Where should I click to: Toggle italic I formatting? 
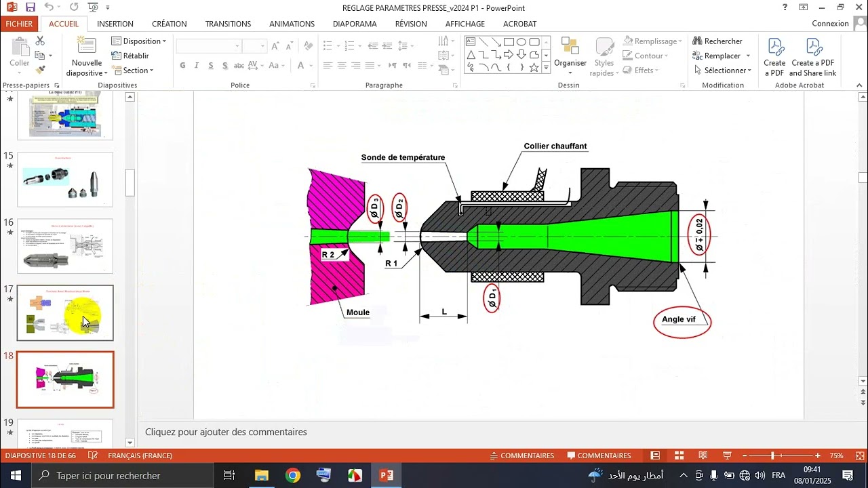197,66
